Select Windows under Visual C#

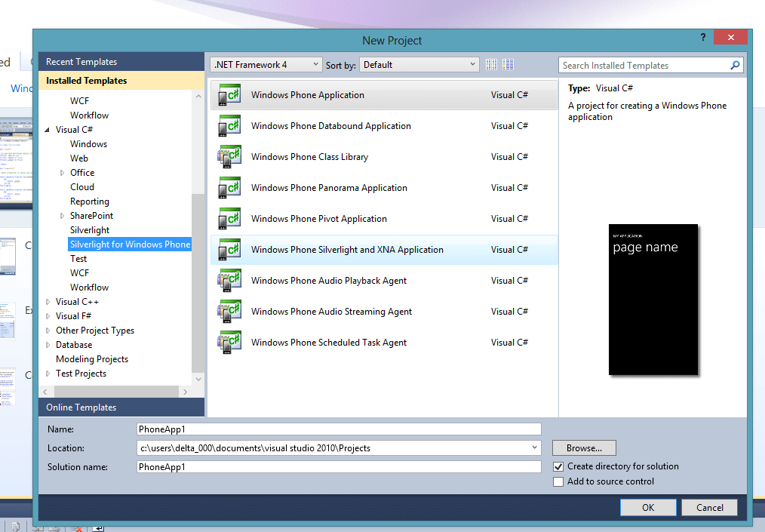pos(88,144)
